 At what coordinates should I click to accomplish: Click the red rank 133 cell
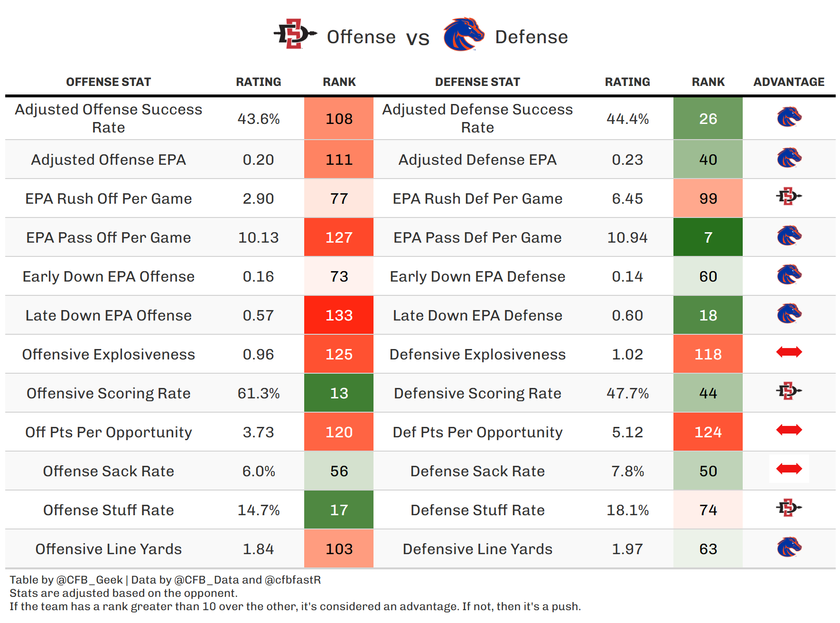click(x=339, y=315)
